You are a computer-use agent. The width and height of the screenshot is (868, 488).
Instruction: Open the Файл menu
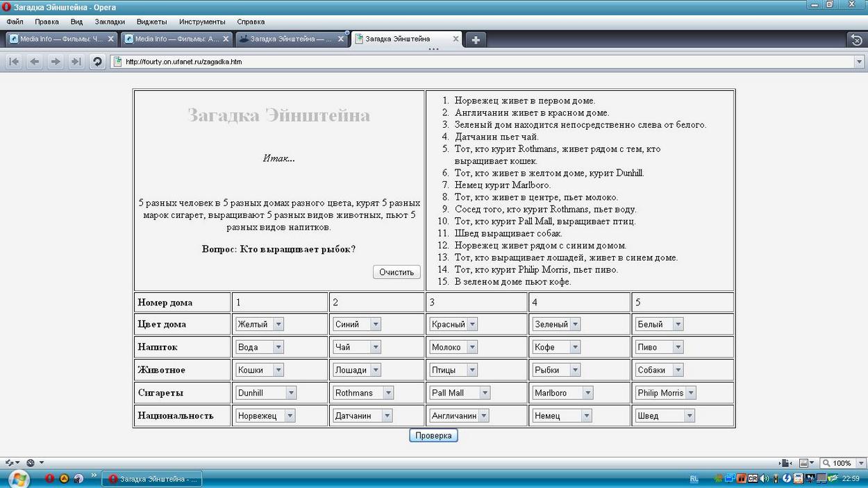coord(15,22)
